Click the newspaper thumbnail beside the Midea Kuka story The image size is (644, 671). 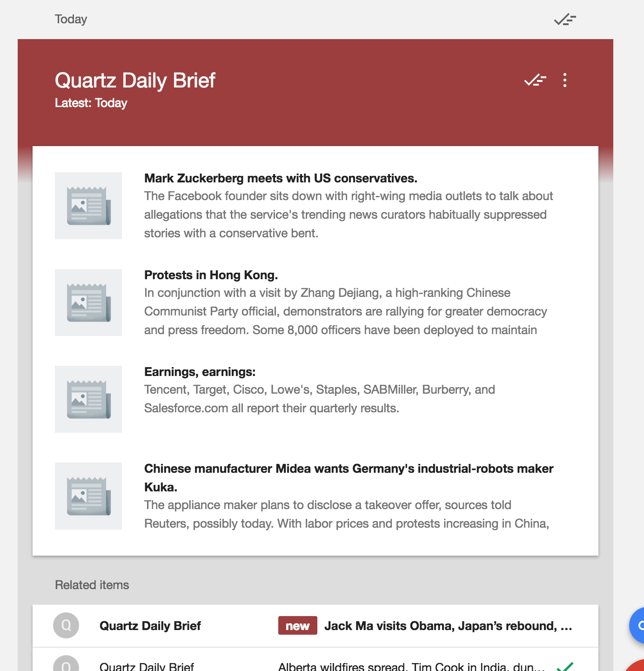tap(88, 496)
